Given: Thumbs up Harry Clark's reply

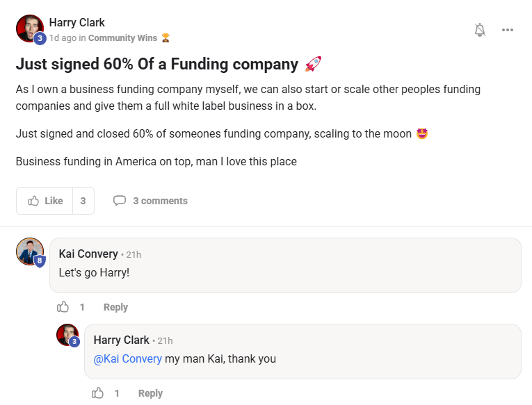Looking at the screenshot, I should (98, 393).
